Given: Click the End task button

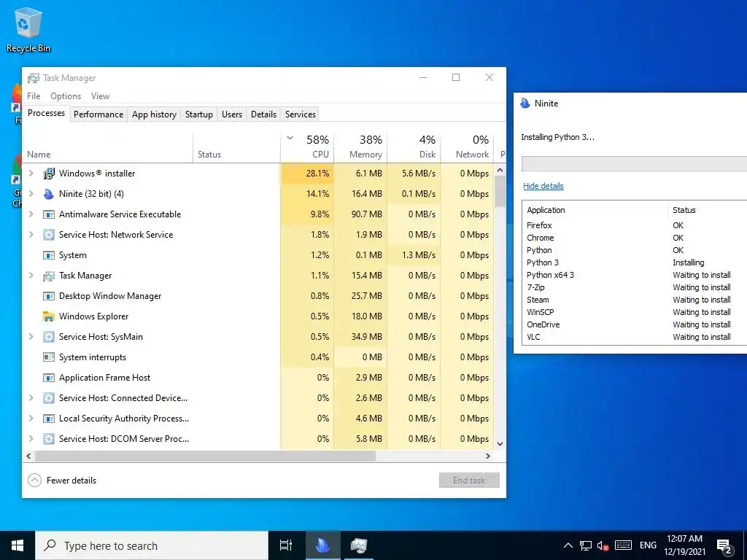Looking at the screenshot, I should 469,481.
